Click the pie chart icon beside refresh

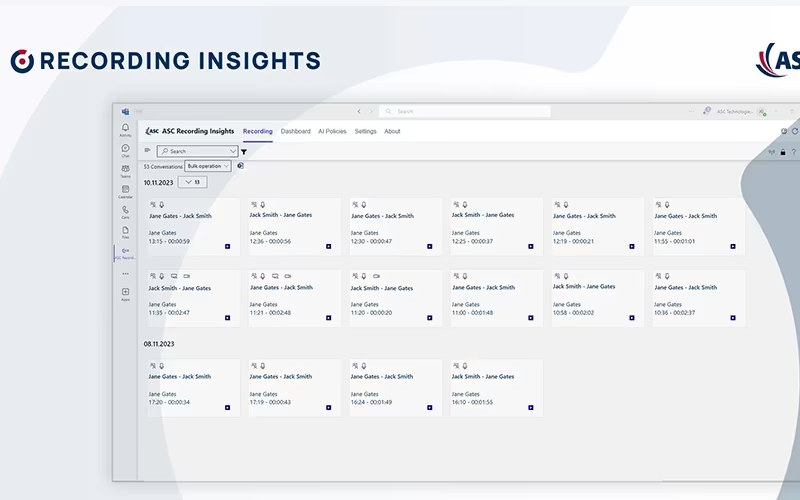[784, 131]
